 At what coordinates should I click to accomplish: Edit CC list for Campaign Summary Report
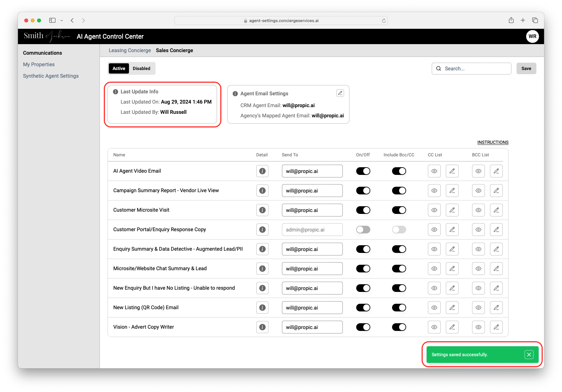[452, 191]
